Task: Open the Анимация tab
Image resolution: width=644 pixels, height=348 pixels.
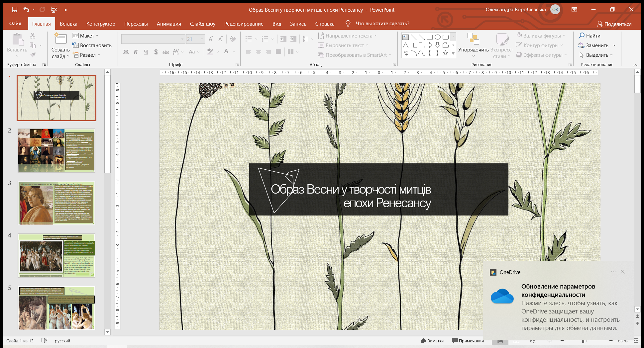Action: click(169, 24)
